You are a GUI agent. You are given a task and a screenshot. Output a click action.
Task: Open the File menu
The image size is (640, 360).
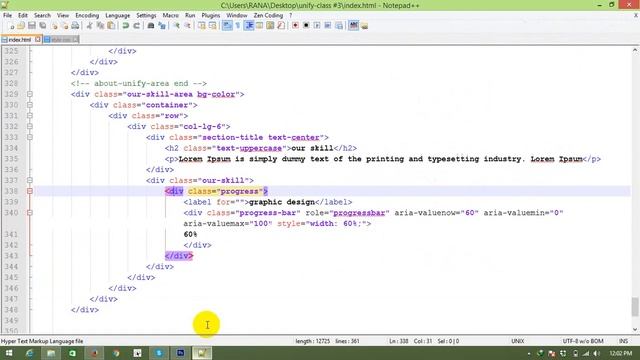click(7, 16)
